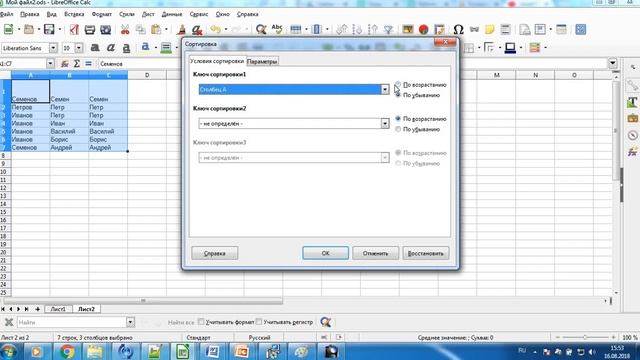Click the Spelling check Abc icon
Image resolution: width=640 pixels, height=360 pixels.
pyautogui.click(x=277, y=29)
